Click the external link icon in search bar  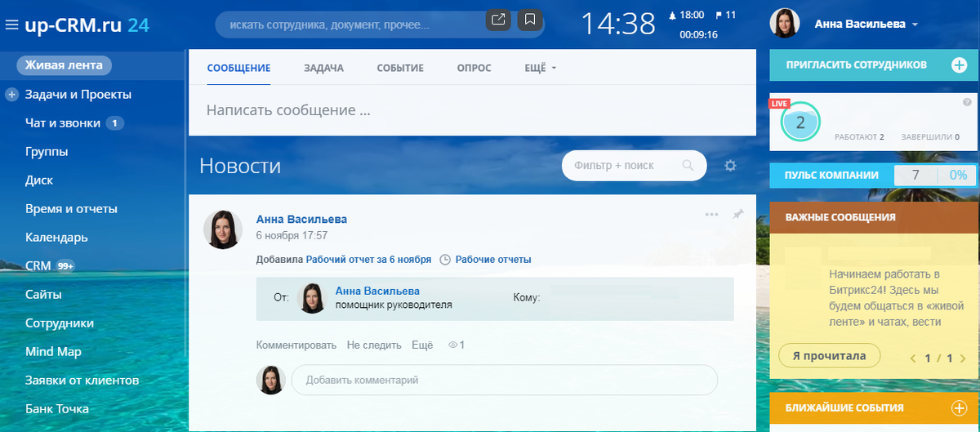point(498,19)
